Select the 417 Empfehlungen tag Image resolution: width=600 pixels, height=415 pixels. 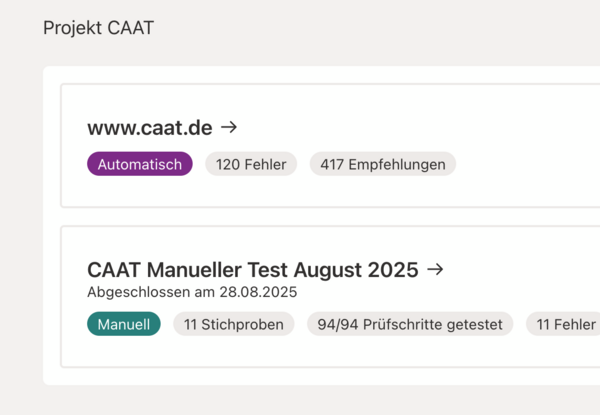tap(382, 164)
